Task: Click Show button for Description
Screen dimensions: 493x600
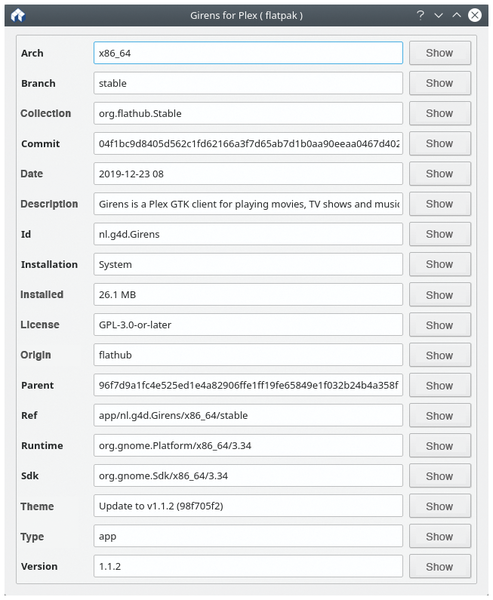Action: 440,204
